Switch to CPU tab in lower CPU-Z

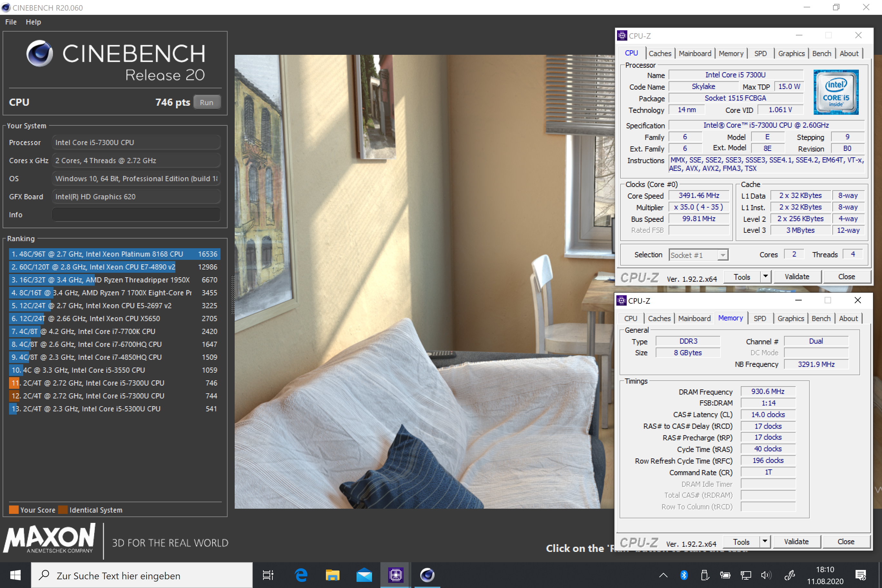[x=631, y=318]
